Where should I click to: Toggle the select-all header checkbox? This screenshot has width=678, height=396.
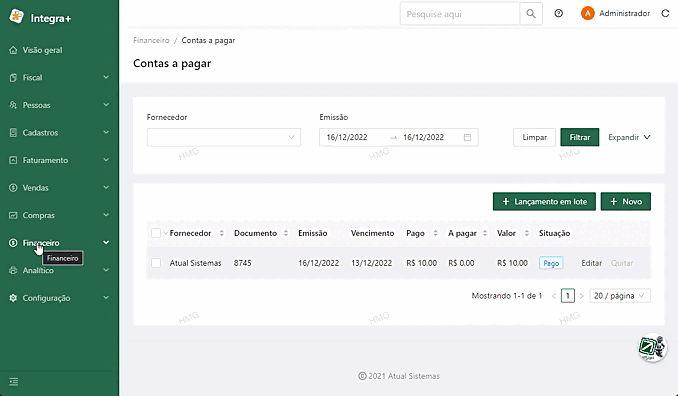click(x=156, y=233)
